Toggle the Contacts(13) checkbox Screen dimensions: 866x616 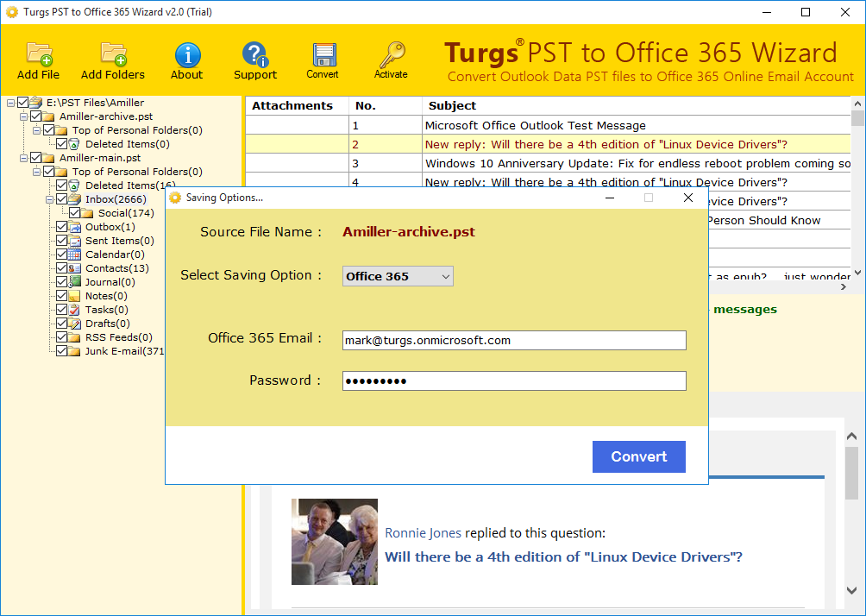coord(62,268)
